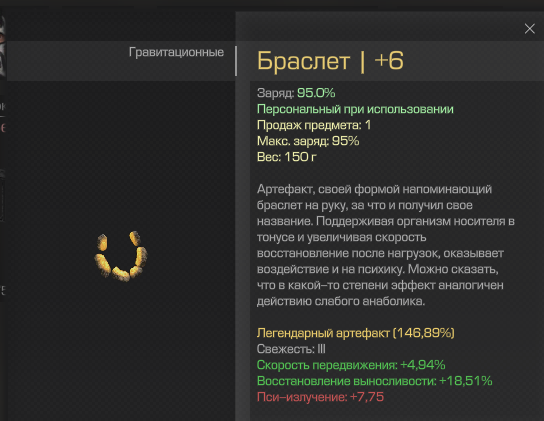Select Скорость передвижения: +4,94% stat
Viewport: 544px width, 421px height.
(351, 365)
